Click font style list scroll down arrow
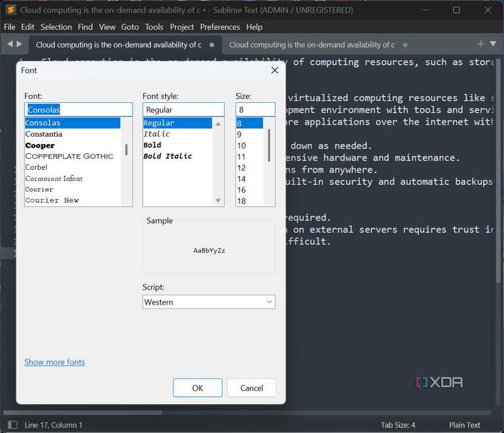Viewport: 504px width, 433px height. [218, 200]
